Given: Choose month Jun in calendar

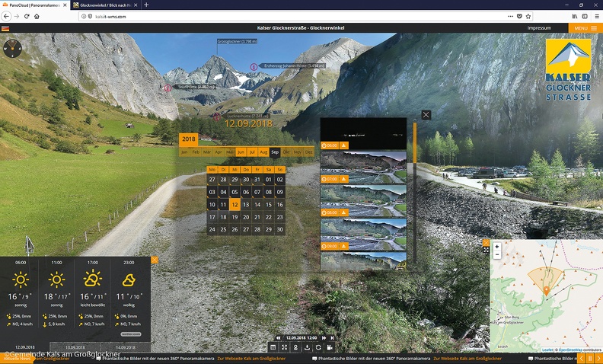Looking at the screenshot, I should point(241,152).
